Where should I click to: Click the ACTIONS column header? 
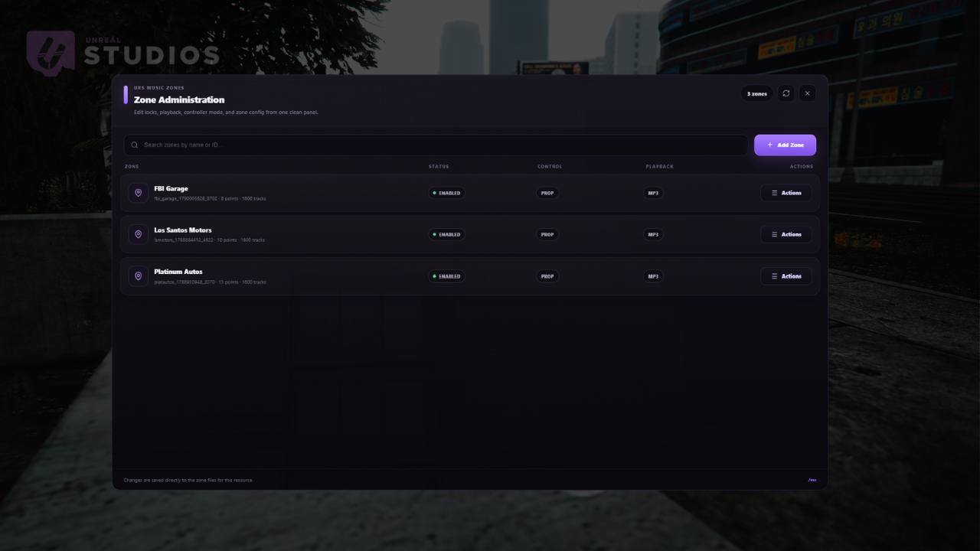pyautogui.click(x=802, y=166)
